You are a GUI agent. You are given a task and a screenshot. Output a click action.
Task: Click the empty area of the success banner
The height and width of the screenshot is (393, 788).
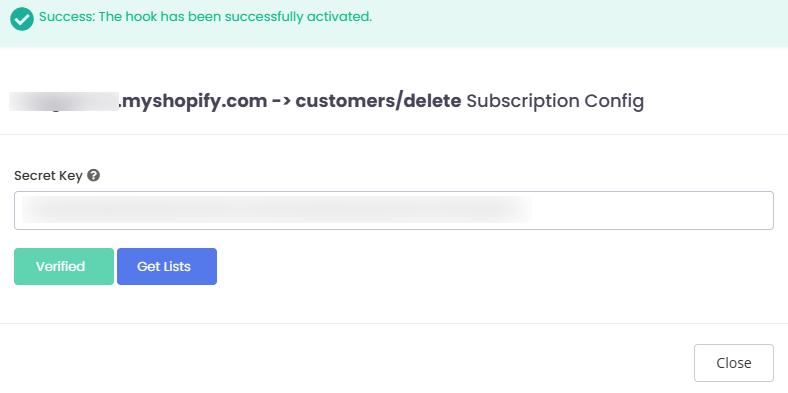(578, 24)
